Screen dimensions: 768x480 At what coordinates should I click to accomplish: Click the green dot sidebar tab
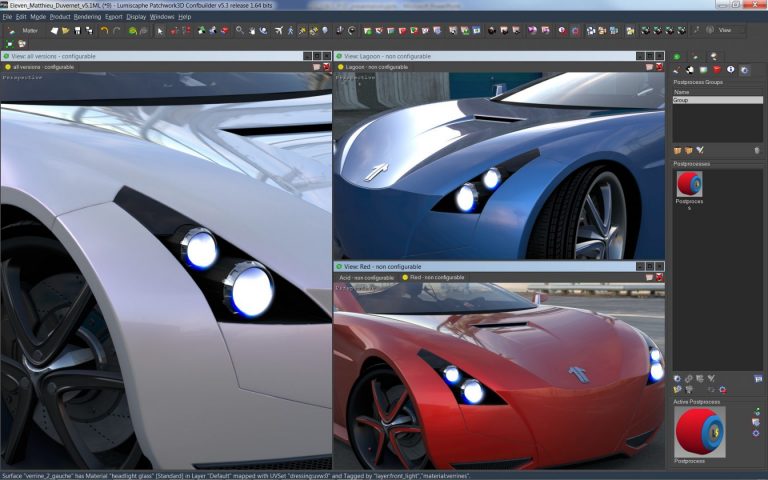tap(677, 56)
